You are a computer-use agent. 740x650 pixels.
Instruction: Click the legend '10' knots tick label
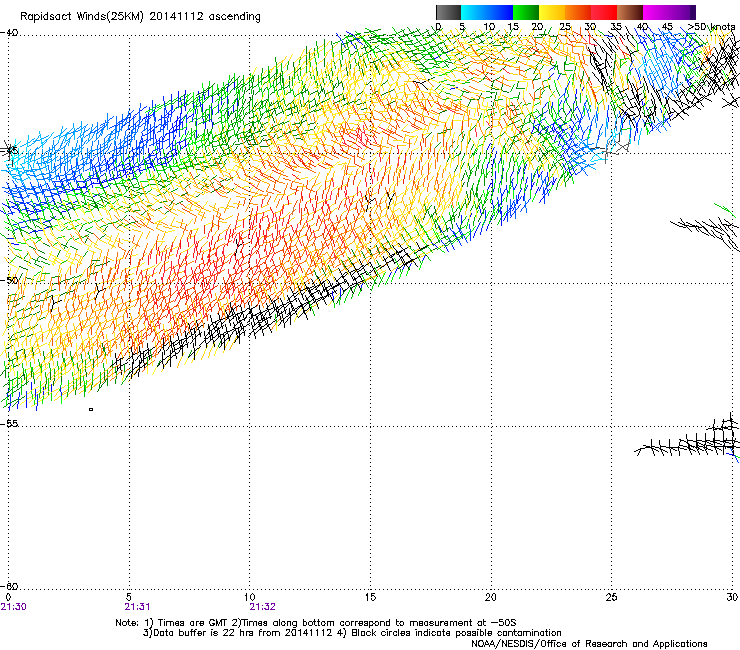pos(489,27)
